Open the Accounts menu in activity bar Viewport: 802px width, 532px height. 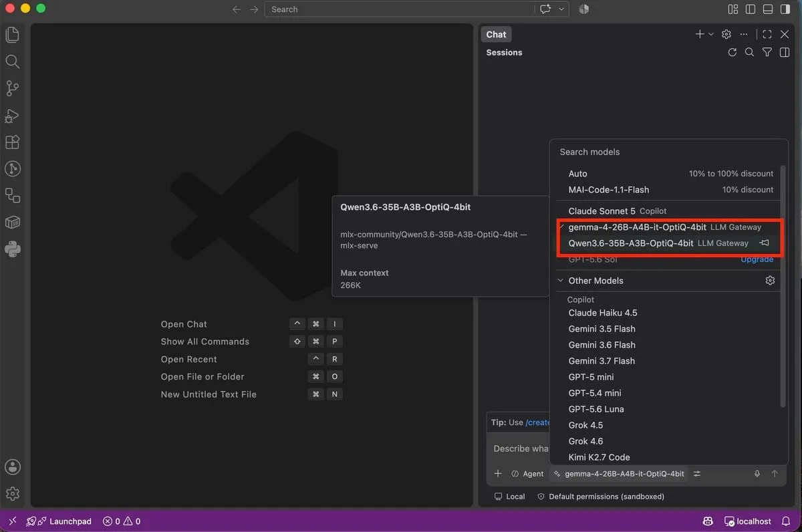(12, 467)
